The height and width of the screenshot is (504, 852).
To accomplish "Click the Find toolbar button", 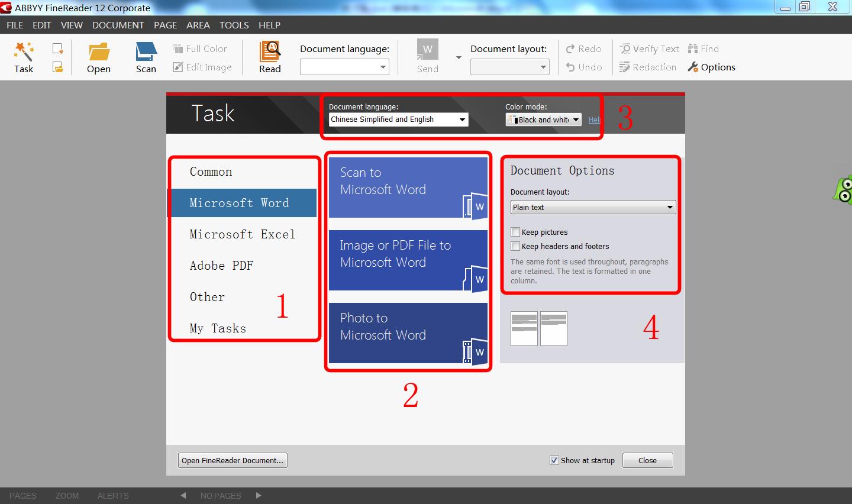I will point(703,49).
